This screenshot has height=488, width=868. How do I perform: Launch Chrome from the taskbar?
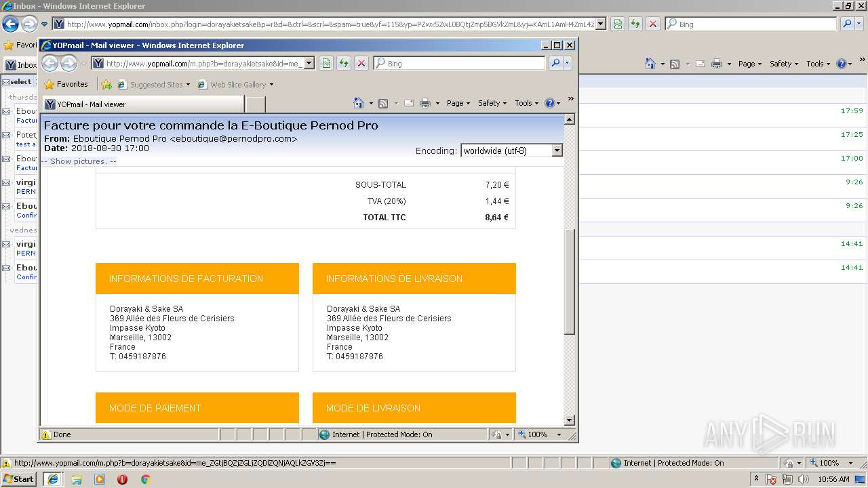145,479
